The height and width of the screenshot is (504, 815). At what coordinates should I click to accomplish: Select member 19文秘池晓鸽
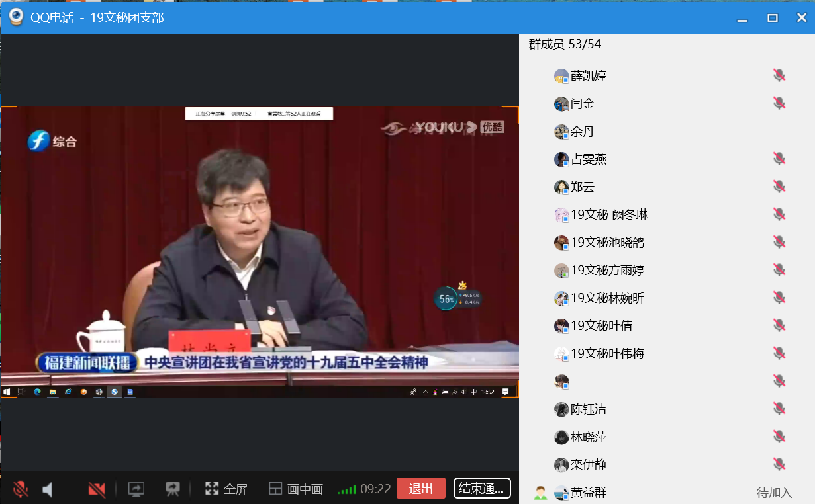(607, 243)
